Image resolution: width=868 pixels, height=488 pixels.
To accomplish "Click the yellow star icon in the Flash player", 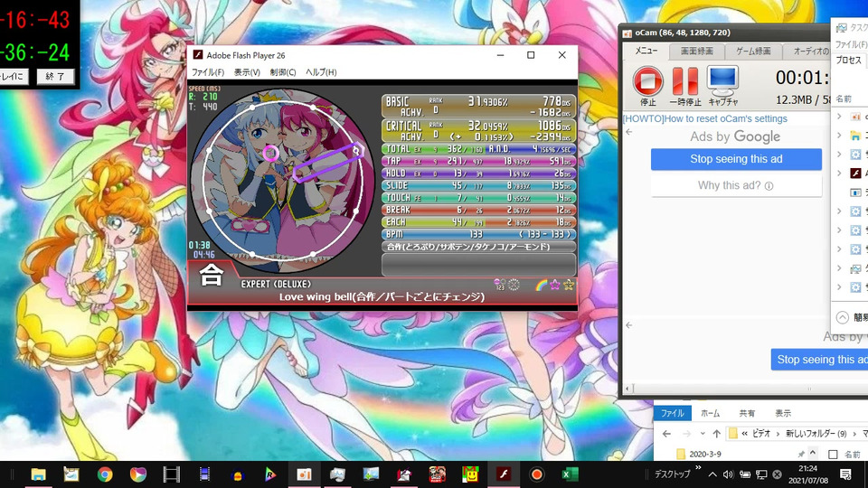I will (569, 285).
